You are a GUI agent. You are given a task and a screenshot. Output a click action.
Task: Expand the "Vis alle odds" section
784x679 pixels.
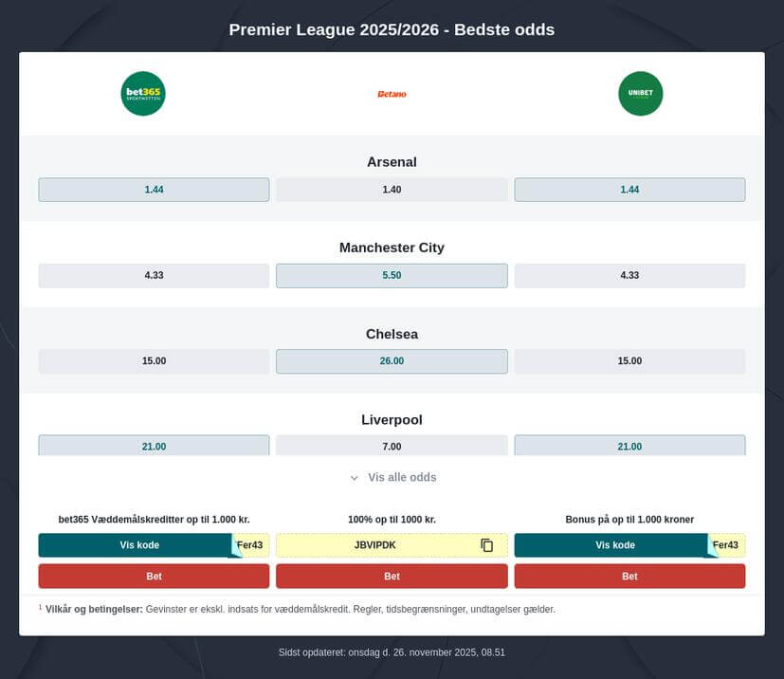click(392, 477)
